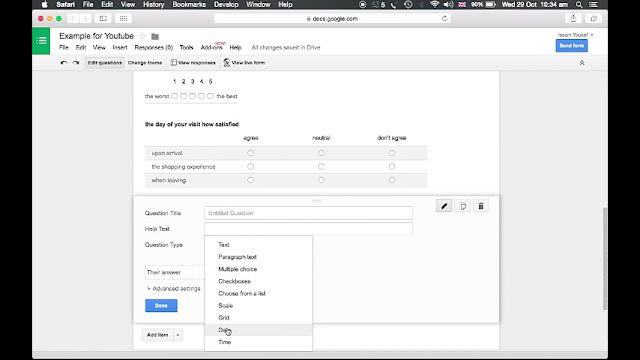Choose Choose from a list type
The width and height of the screenshot is (640, 360).
tap(258, 293)
